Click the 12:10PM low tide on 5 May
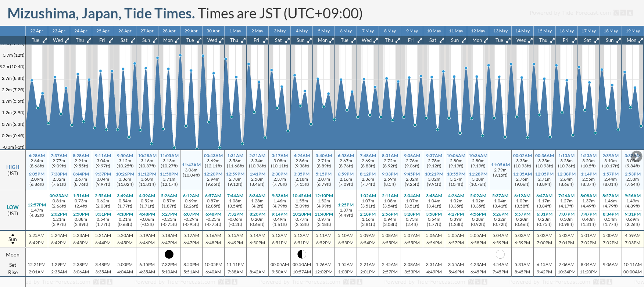Image resolution: width=644 pixels, height=287 pixels. click(x=323, y=196)
